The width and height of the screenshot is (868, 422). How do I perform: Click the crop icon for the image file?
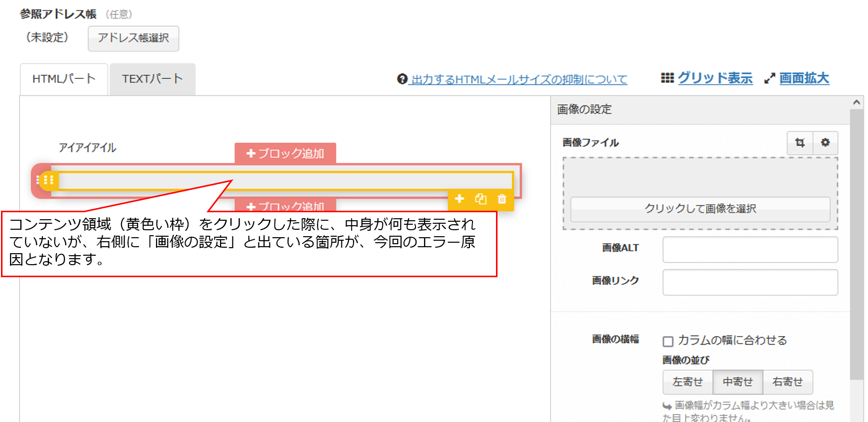coord(800,143)
